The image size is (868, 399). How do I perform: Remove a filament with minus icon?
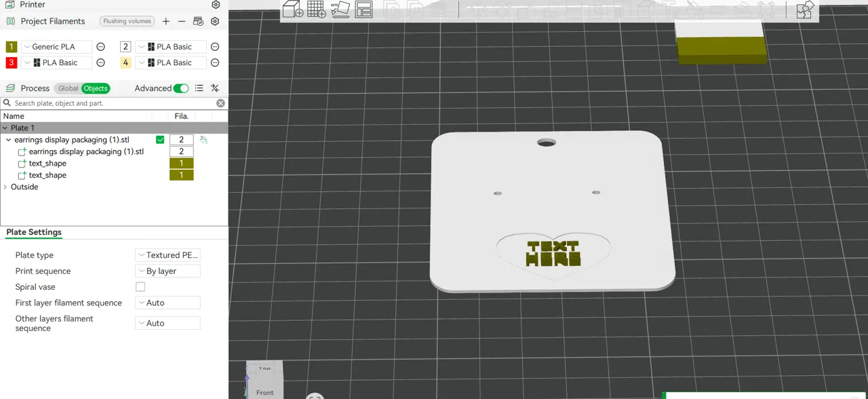tap(182, 21)
